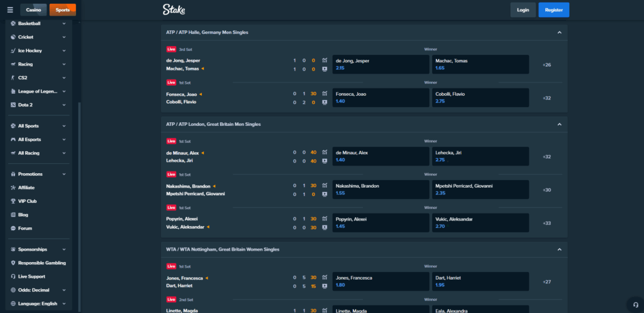This screenshot has height=313, width=644.
Task: Click the Responsible Gambling shield icon
Action: (13, 263)
